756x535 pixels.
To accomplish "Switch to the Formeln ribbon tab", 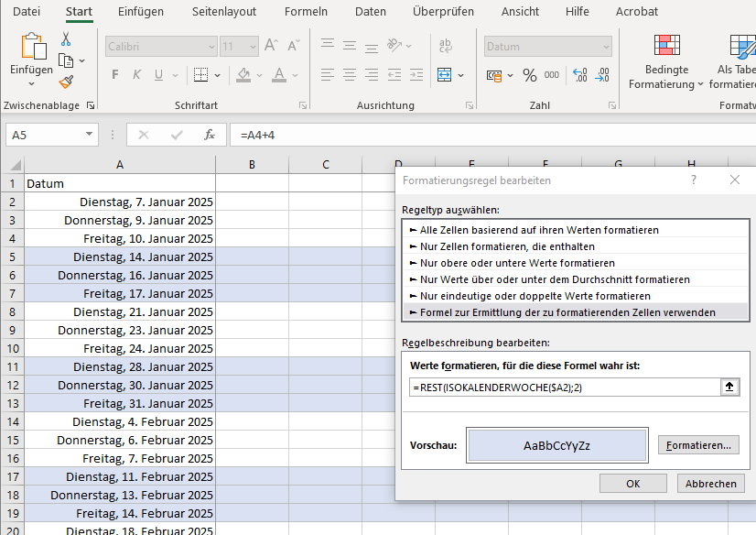I will (306, 12).
